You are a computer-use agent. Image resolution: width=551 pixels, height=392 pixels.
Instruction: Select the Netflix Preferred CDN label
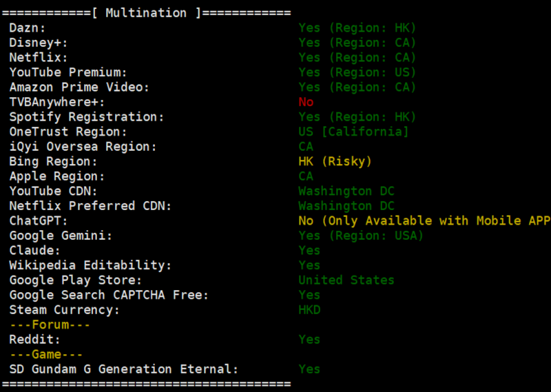pos(90,206)
